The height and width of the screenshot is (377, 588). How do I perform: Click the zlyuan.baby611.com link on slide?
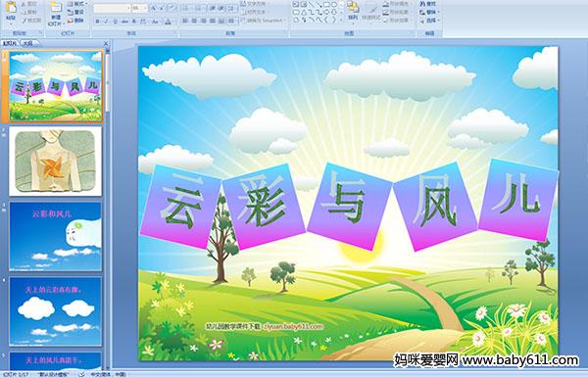(293, 326)
